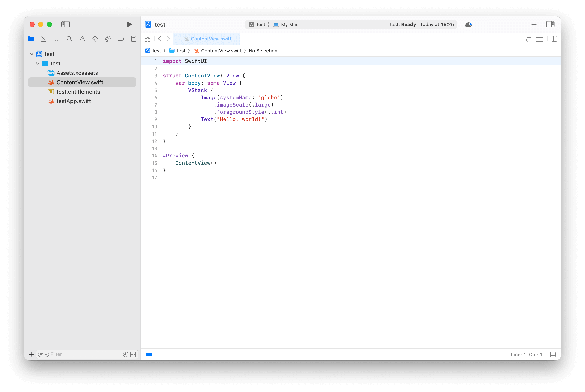Screen dimensions: 585x392
Task: Click test folder in the jump bar
Action: coord(177,51)
